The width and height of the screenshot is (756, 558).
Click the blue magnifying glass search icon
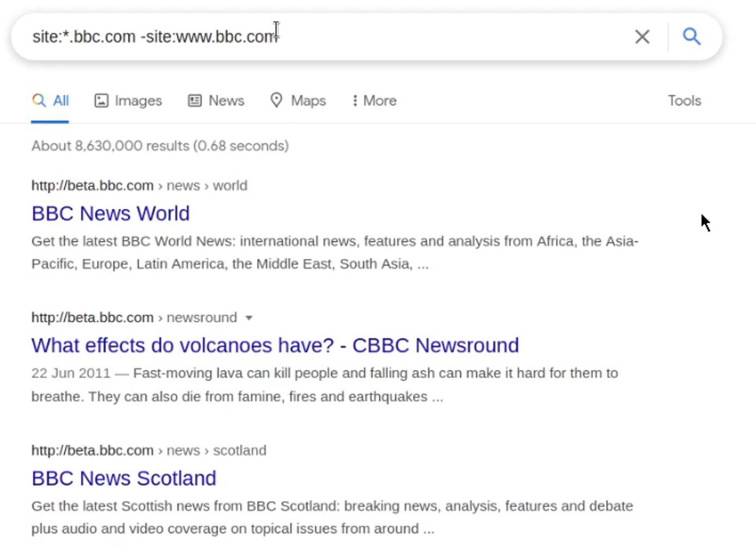pyautogui.click(x=692, y=36)
